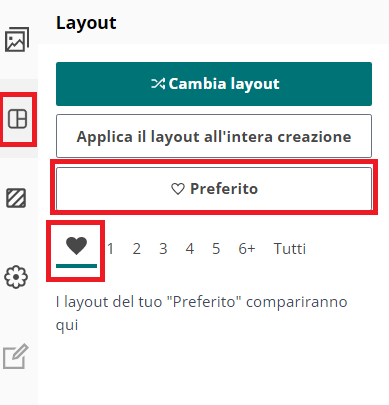Image resolution: width=389 pixels, height=405 pixels.
Task: Click shuffle arrows icon on Cambia layout
Action: coord(158,84)
